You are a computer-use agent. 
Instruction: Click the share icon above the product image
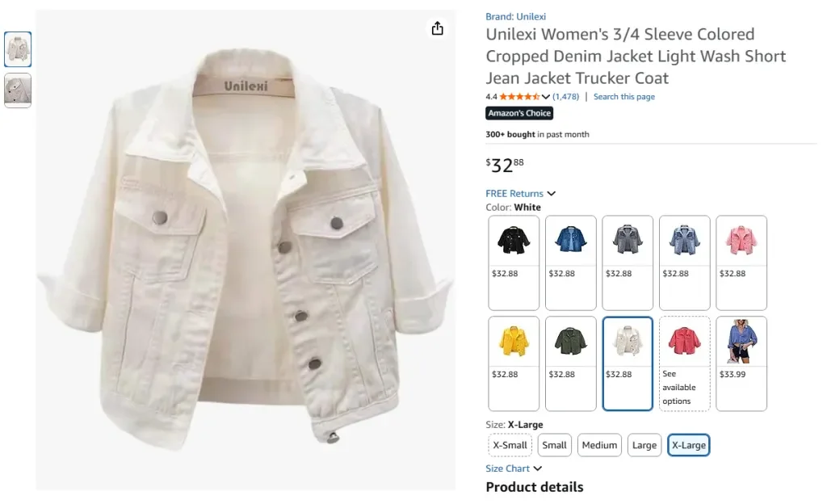(x=437, y=27)
